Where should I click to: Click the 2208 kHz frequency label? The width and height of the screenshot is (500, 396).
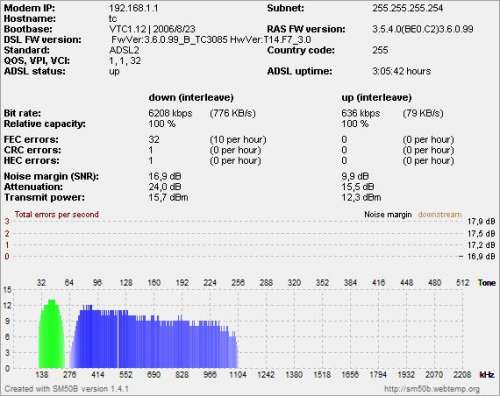click(462, 375)
